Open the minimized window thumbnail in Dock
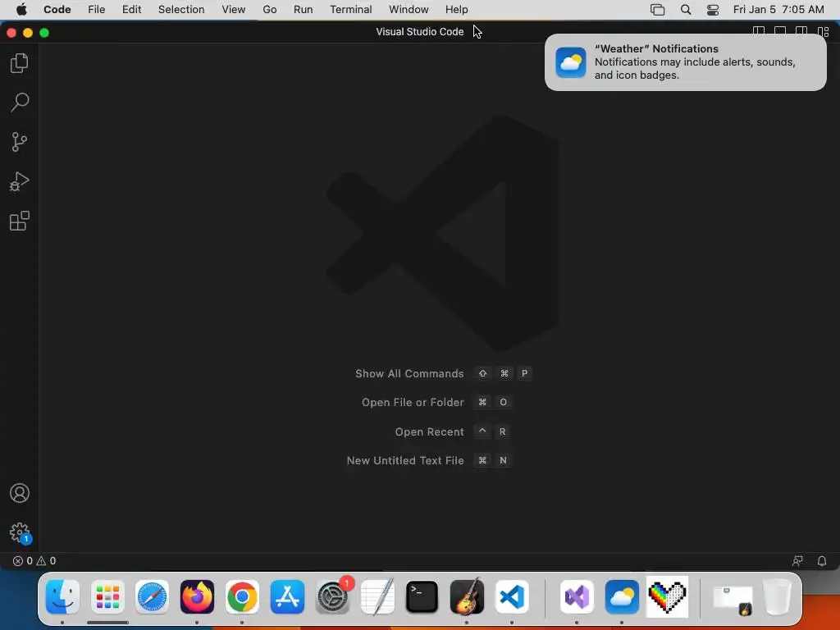Image resolution: width=840 pixels, height=630 pixels. tap(733, 600)
